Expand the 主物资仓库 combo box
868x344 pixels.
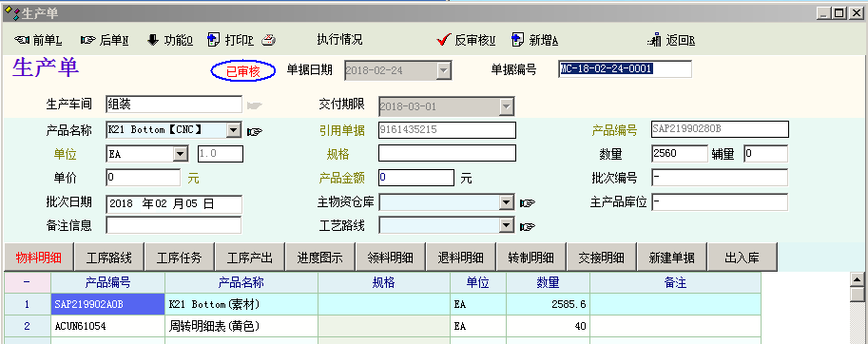[507, 203]
